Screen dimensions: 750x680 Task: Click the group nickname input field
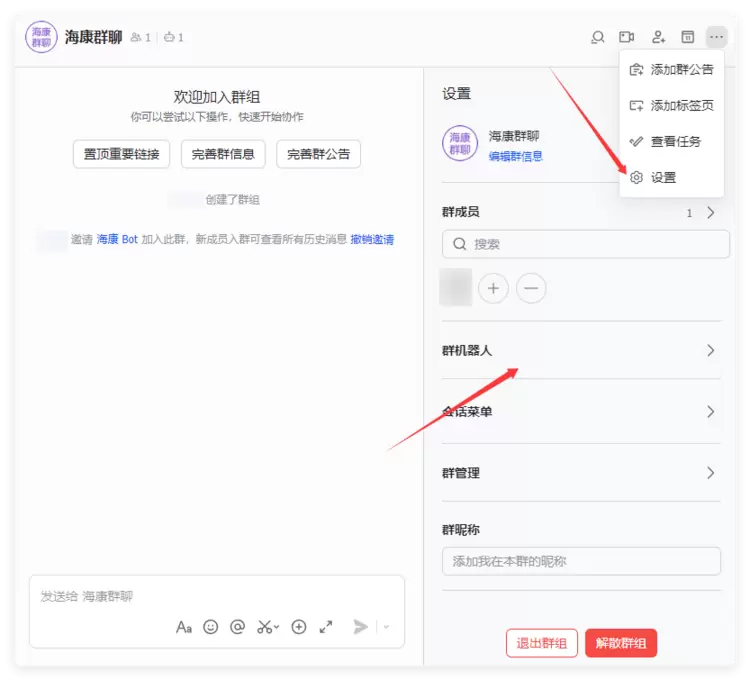point(581,561)
